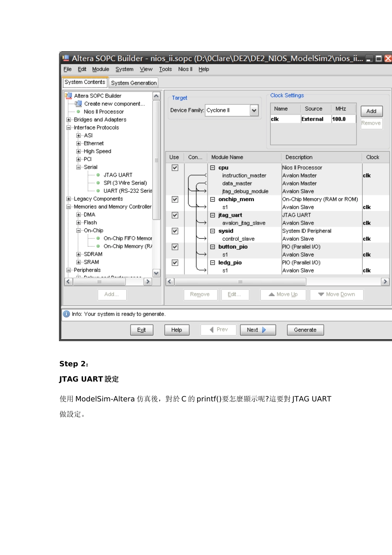Collapse the On-Chip tree node
The image size is (392, 555).
(78, 230)
